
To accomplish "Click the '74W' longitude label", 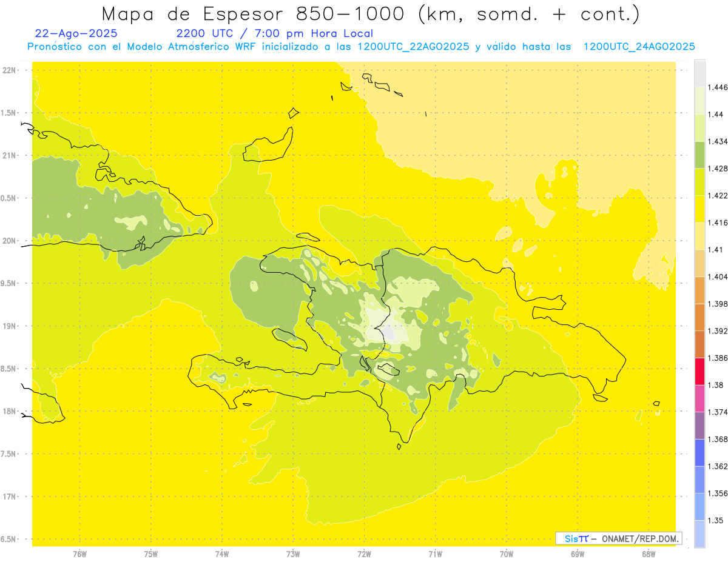I will tap(222, 554).
